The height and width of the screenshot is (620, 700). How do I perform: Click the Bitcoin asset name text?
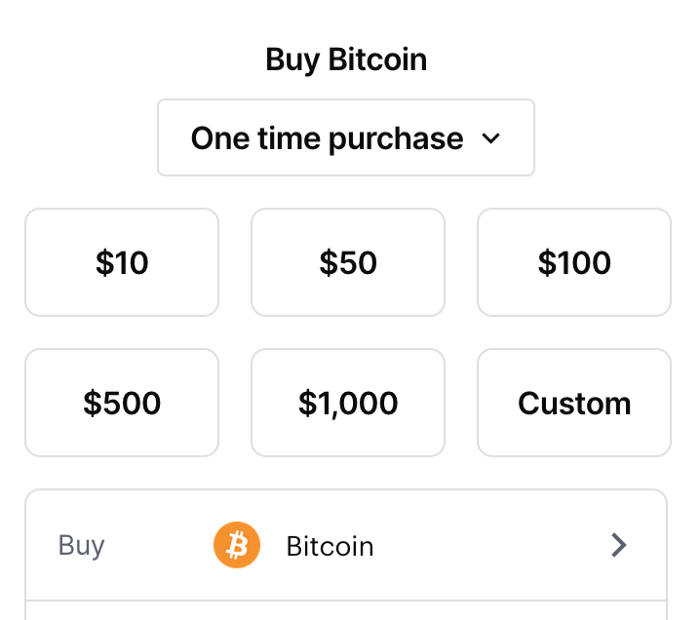pyautogui.click(x=330, y=546)
